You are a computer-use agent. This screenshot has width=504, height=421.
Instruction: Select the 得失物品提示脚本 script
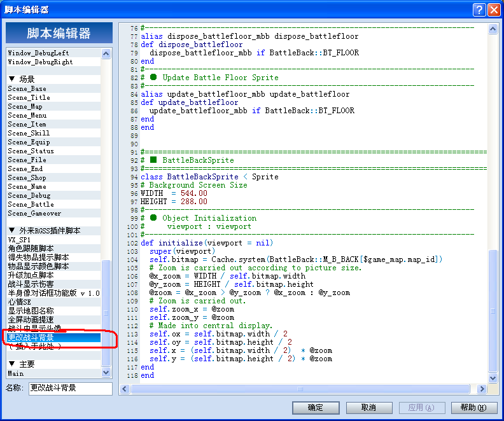tap(53, 257)
